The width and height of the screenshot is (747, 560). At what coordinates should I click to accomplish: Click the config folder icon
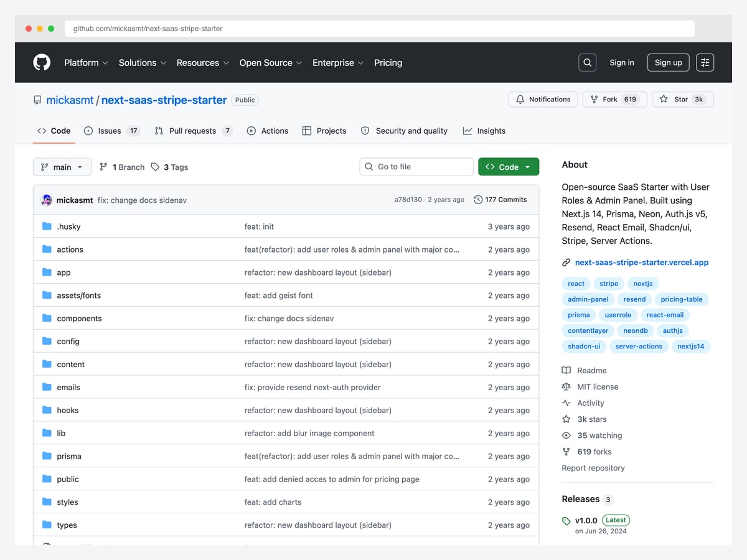(47, 341)
